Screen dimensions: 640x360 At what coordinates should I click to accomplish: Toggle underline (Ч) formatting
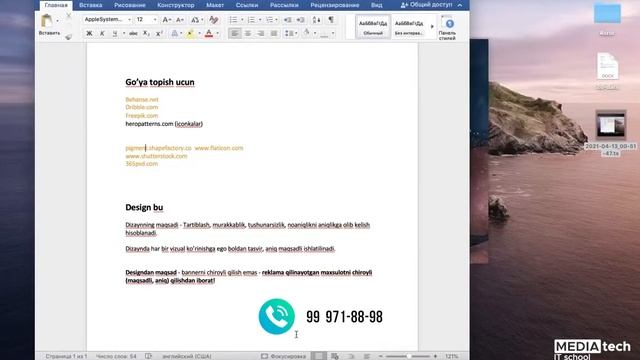[115, 33]
